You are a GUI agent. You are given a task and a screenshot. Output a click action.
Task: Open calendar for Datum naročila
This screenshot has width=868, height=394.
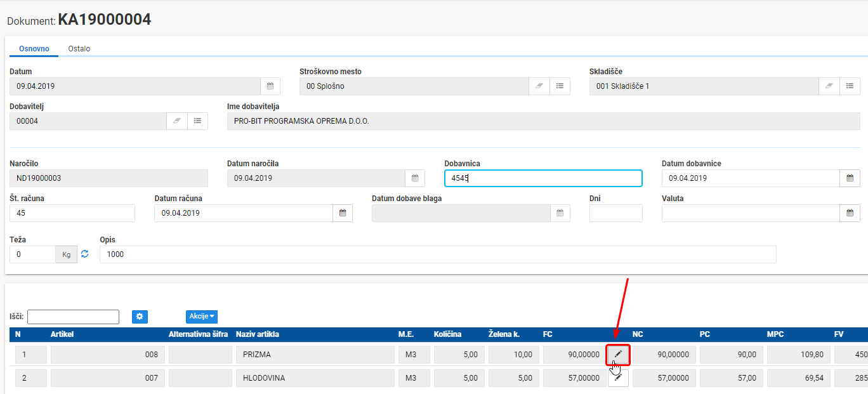point(415,178)
